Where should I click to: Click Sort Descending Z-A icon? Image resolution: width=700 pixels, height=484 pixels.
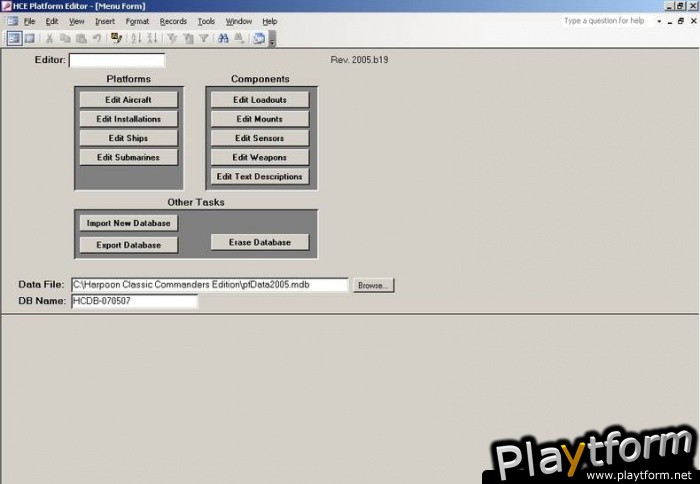(152, 38)
